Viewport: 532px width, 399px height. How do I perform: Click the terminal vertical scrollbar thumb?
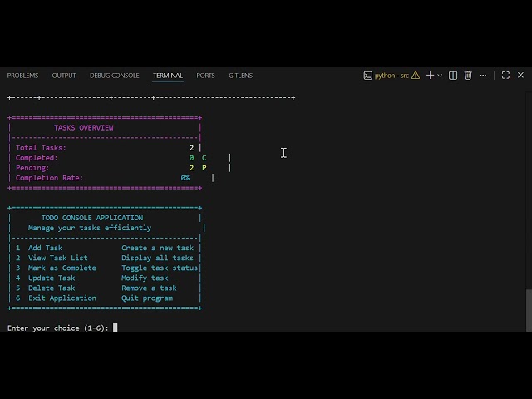click(529, 310)
